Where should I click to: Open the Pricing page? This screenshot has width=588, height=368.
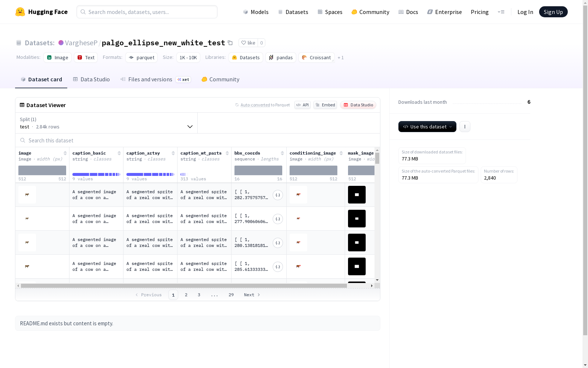point(480,12)
